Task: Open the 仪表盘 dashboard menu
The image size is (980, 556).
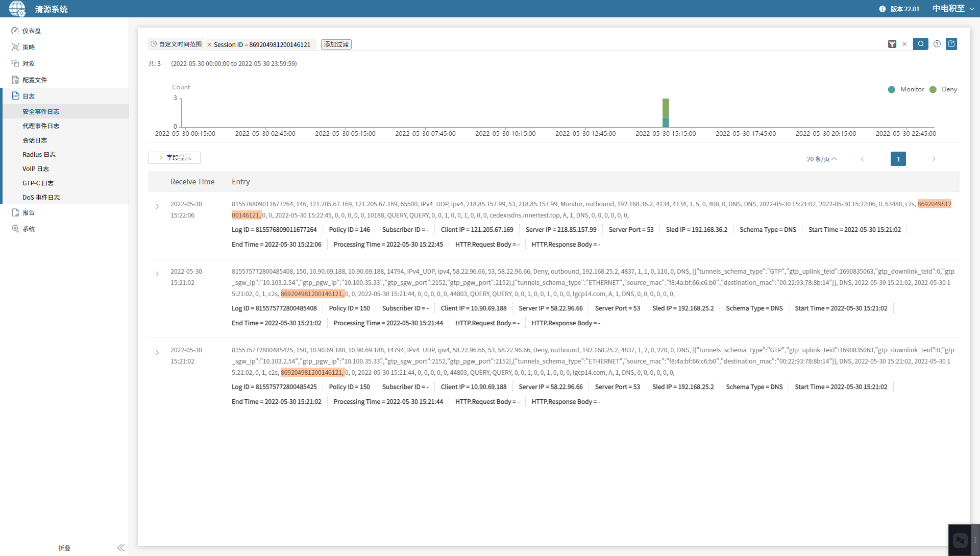Action: click(32, 31)
